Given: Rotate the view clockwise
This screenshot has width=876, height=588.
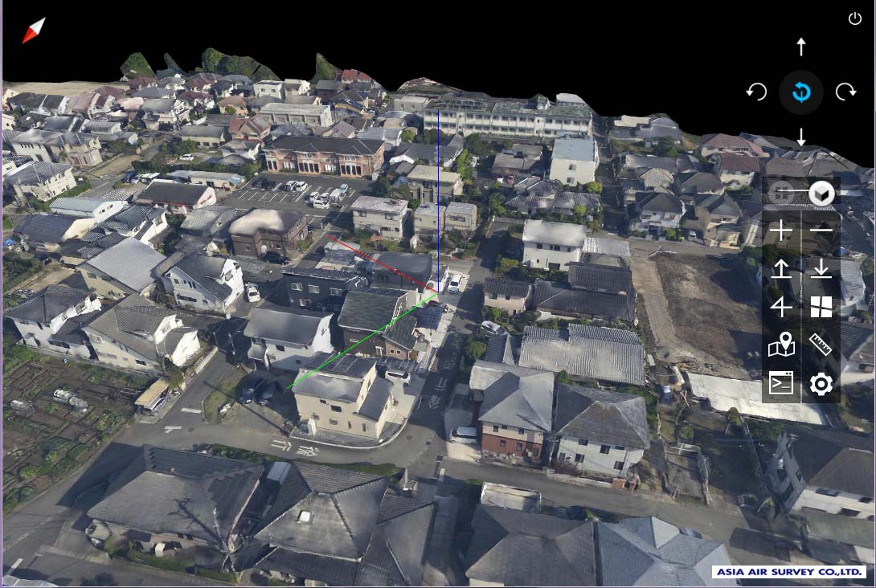Looking at the screenshot, I should tap(845, 92).
